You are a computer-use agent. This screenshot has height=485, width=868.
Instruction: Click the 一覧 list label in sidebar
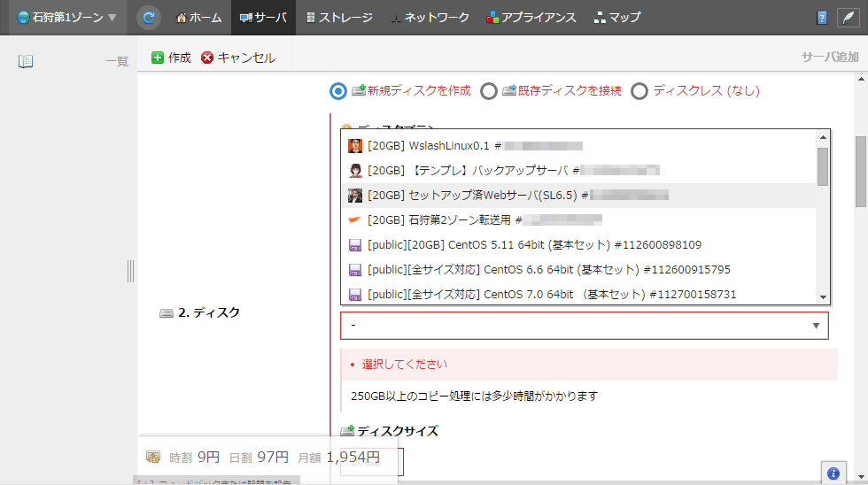[117, 61]
